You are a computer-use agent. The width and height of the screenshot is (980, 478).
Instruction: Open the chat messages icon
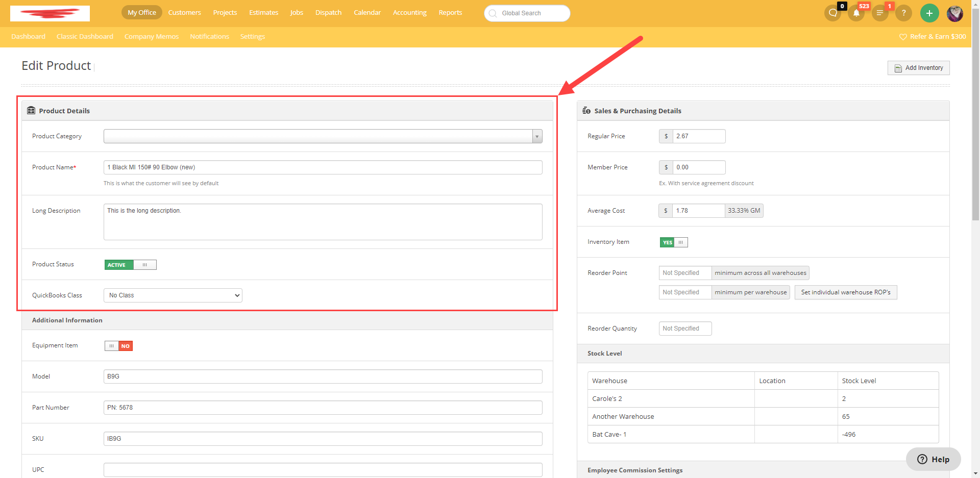pos(831,13)
